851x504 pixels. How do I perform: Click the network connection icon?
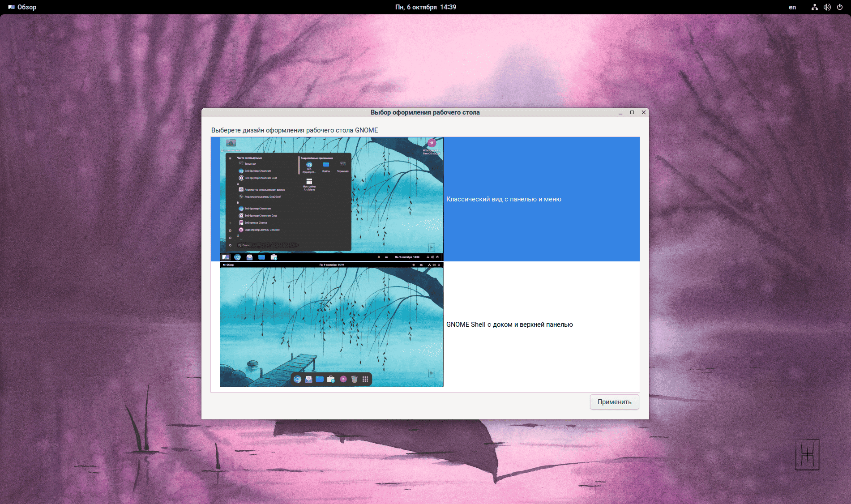tap(814, 7)
